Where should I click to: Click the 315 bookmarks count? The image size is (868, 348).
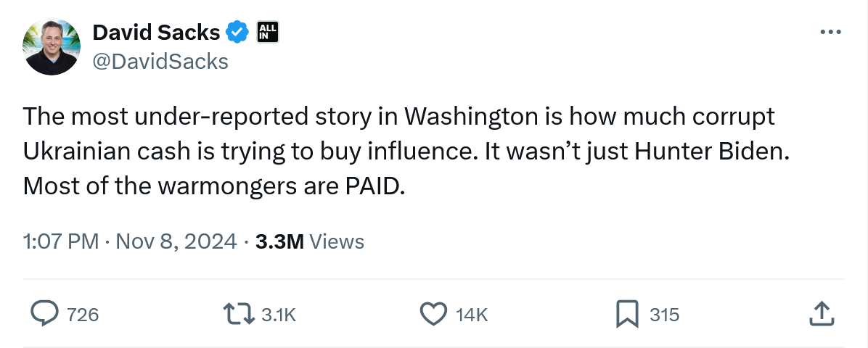click(664, 315)
